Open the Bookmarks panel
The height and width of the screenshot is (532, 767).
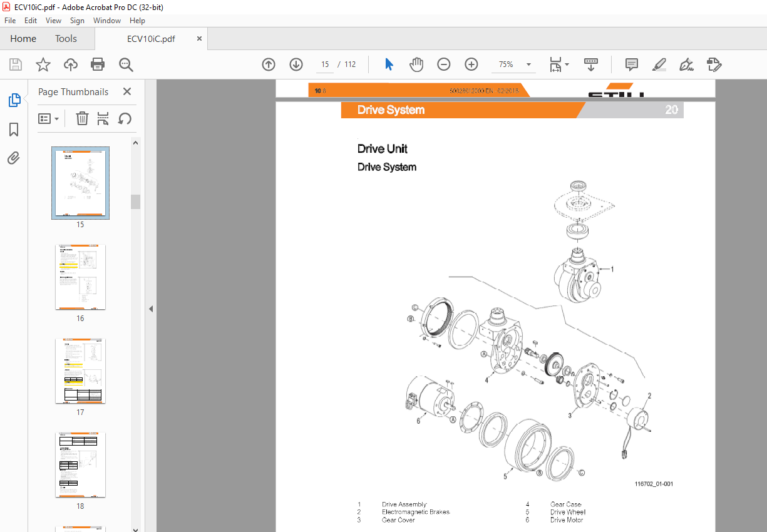click(14, 130)
